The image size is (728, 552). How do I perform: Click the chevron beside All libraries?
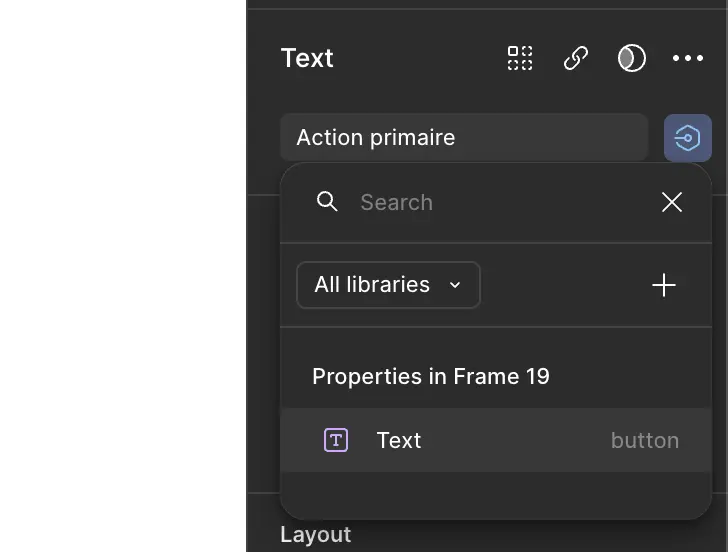tap(455, 285)
